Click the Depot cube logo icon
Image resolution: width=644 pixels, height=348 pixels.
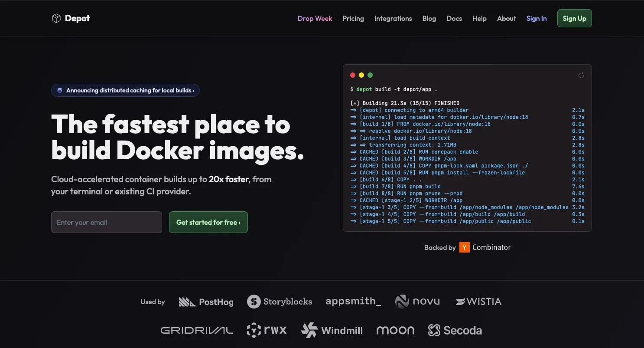pyautogui.click(x=56, y=18)
